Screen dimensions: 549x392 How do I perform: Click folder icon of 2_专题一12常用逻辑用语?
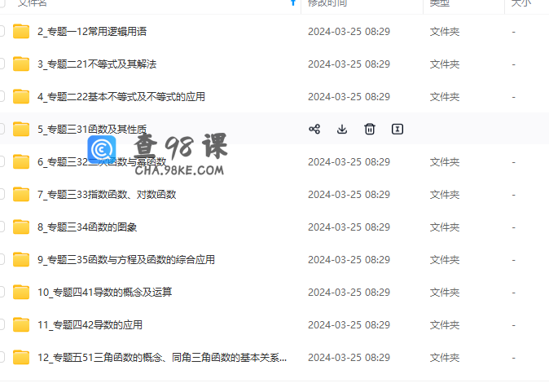[21, 31]
